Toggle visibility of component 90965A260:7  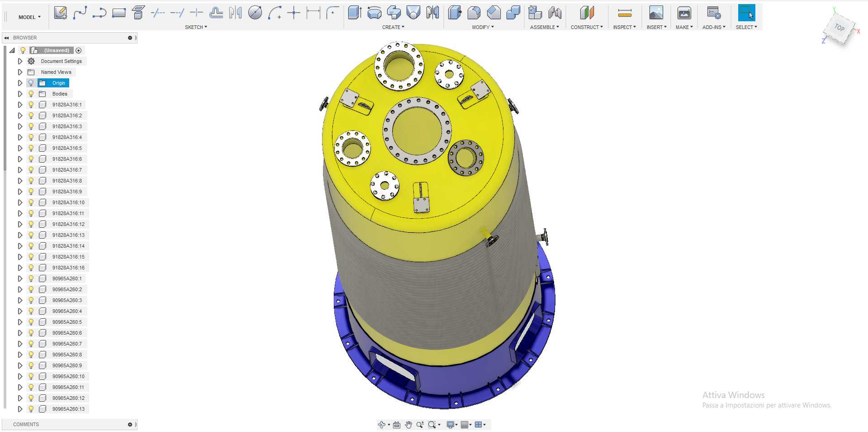(x=31, y=344)
